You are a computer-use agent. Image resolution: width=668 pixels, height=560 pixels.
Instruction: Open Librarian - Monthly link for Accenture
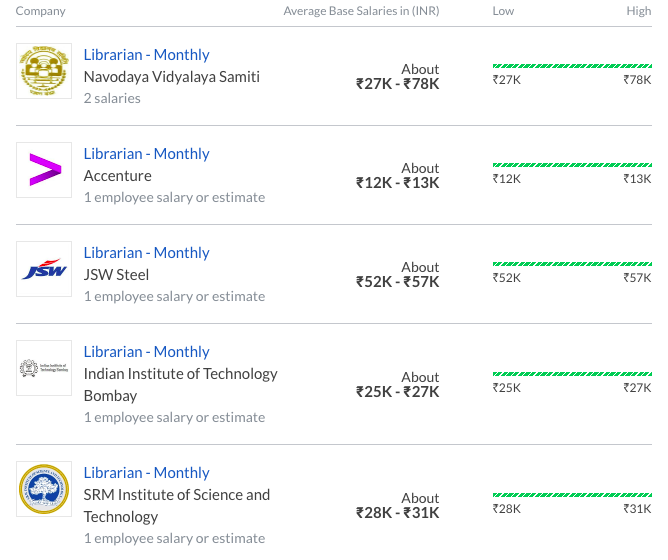[146, 154]
